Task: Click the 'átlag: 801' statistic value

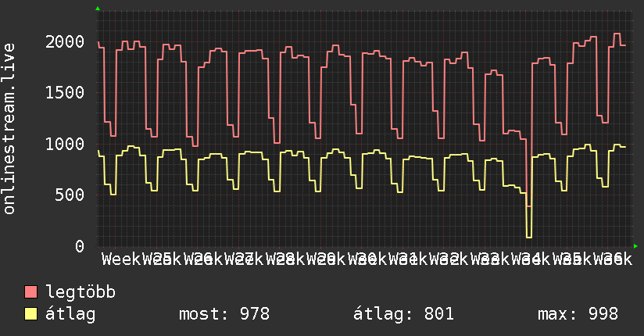Action: [403, 314]
